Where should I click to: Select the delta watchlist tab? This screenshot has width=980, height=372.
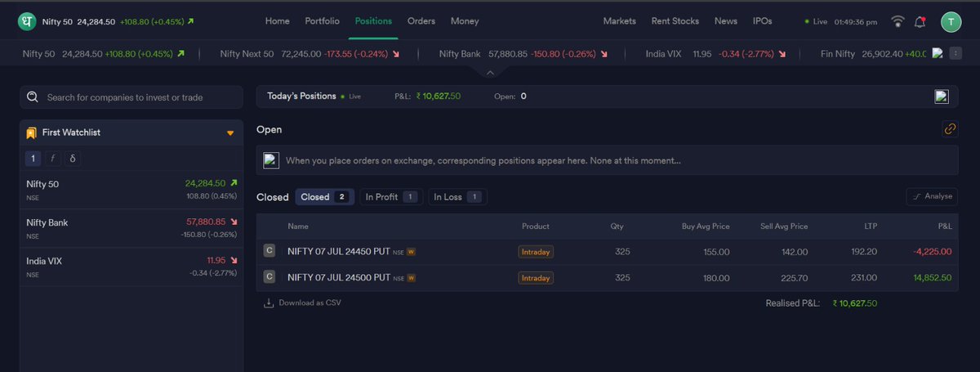[x=72, y=159]
